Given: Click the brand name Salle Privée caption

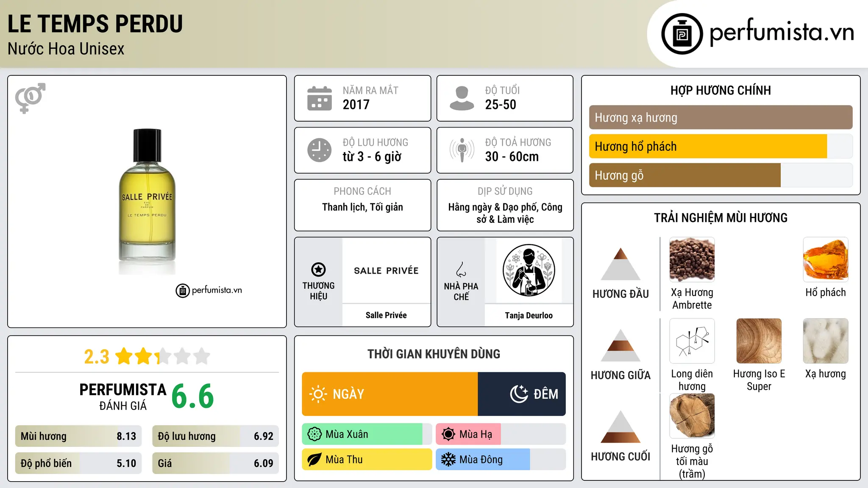Looking at the screenshot, I should click(x=386, y=315).
